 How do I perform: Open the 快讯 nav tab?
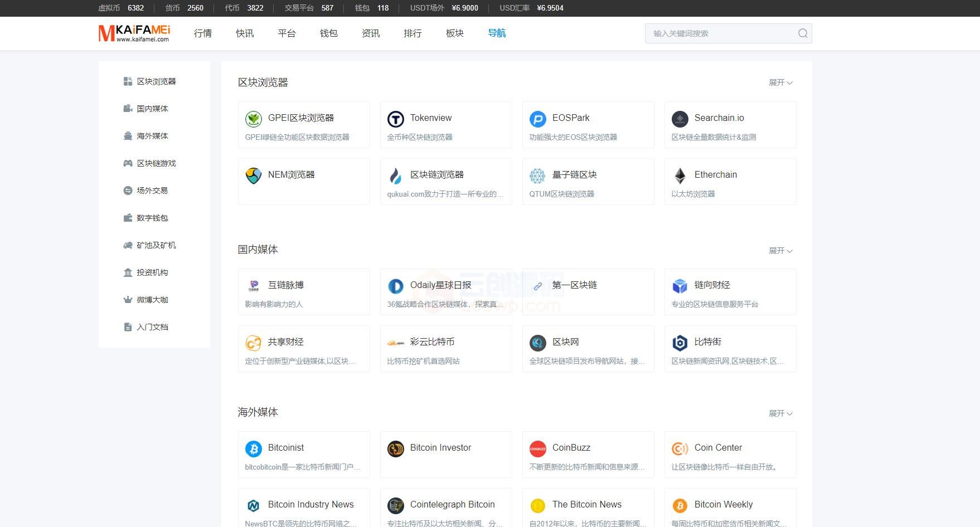coord(245,33)
